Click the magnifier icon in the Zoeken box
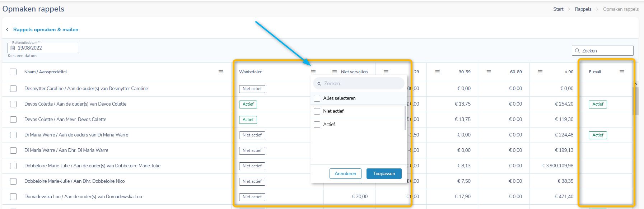 [x=577, y=51]
